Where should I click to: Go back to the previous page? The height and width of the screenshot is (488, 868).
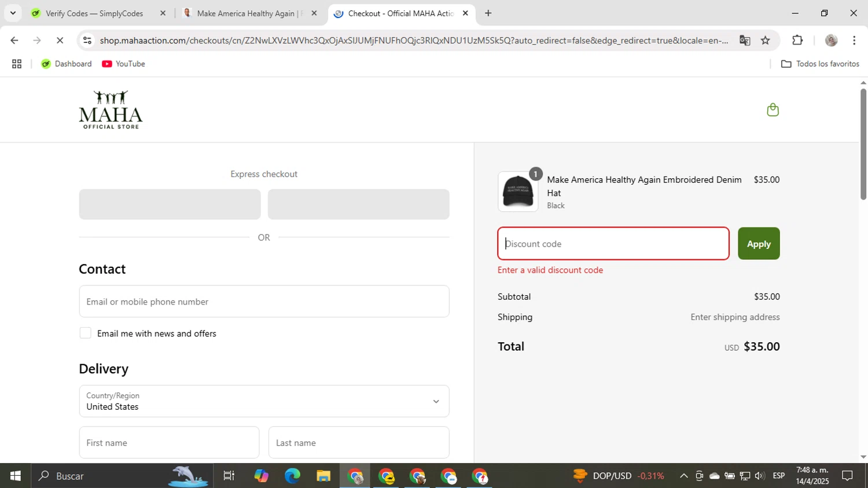click(x=14, y=40)
